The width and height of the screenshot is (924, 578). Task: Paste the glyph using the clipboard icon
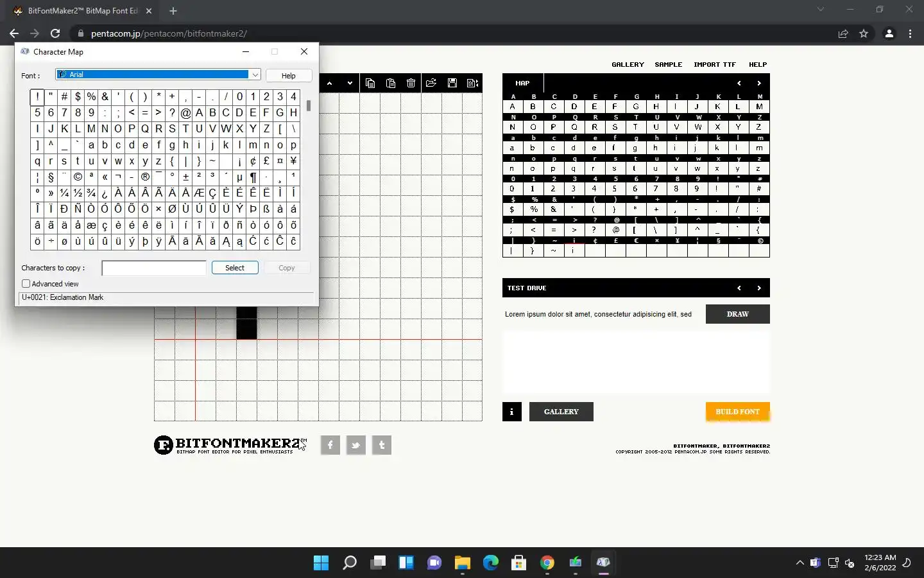click(391, 83)
